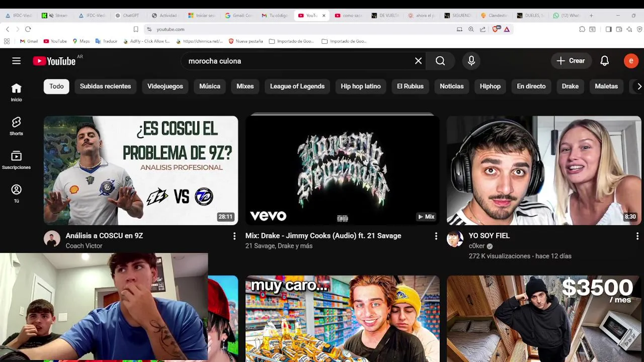Image resolution: width=644 pixels, height=362 pixels.
Task: Filter by League of Legends chip
Action: point(297,86)
